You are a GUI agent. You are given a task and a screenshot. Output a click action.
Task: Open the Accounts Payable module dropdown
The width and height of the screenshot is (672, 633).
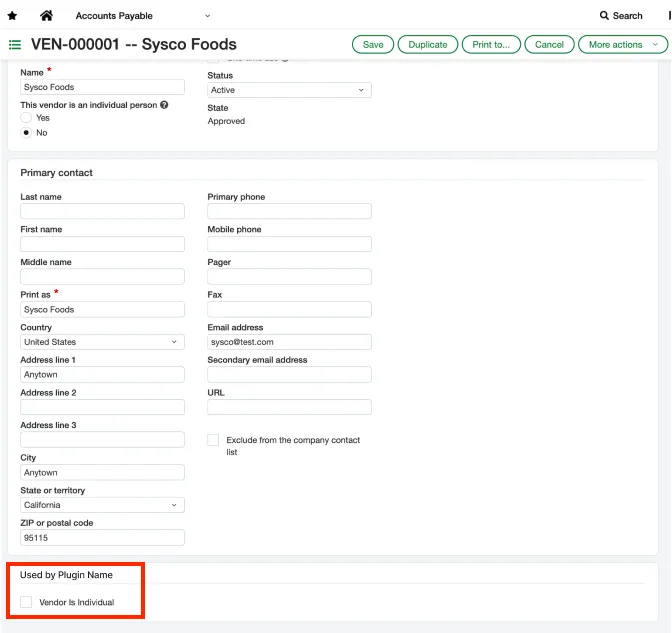click(x=143, y=16)
